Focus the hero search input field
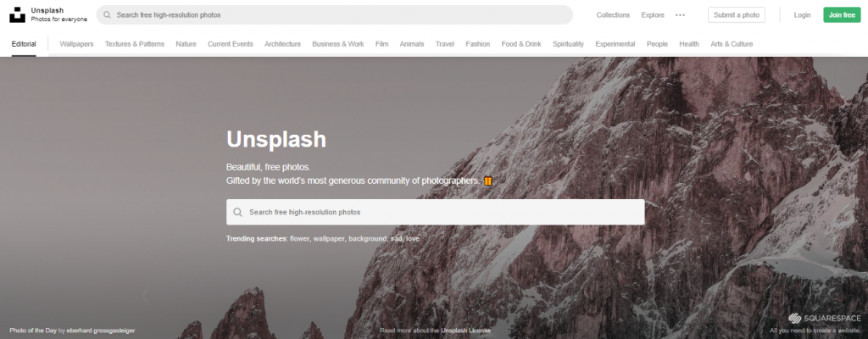 pyautogui.click(x=435, y=212)
